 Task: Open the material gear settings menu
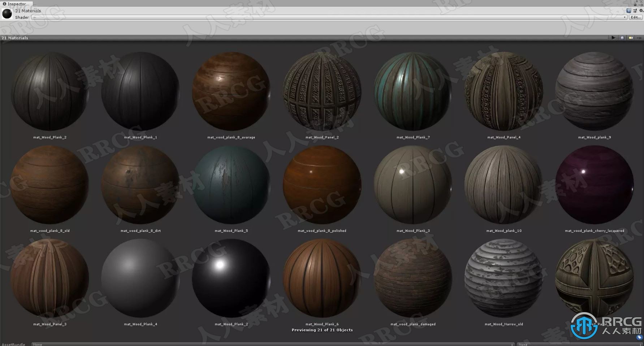[x=641, y=11]
